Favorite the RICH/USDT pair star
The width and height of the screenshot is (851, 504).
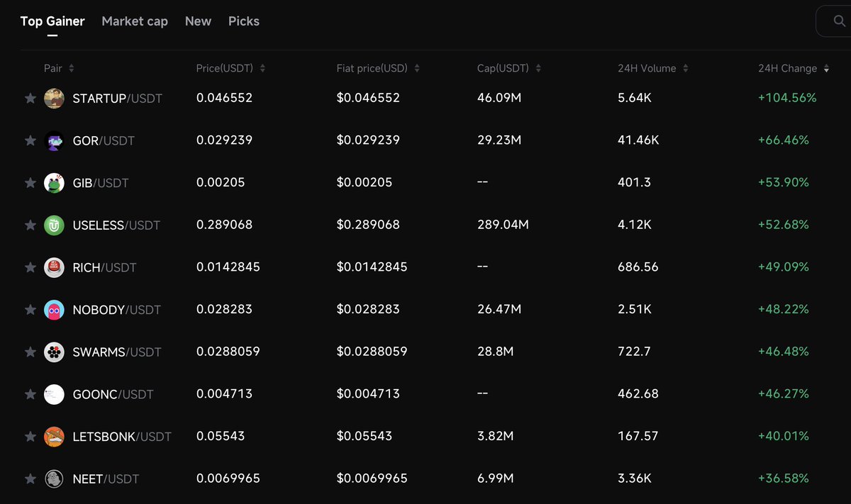coord(30,268)
